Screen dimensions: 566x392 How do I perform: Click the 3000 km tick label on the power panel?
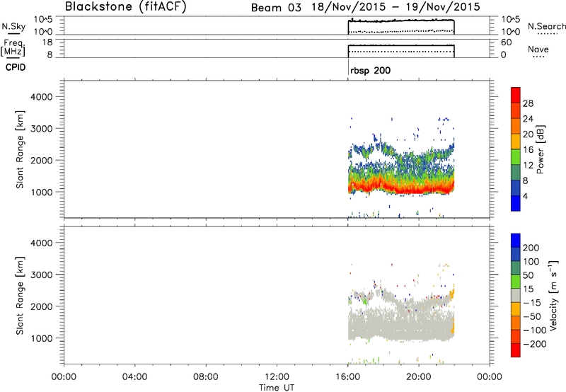(42, 129)
